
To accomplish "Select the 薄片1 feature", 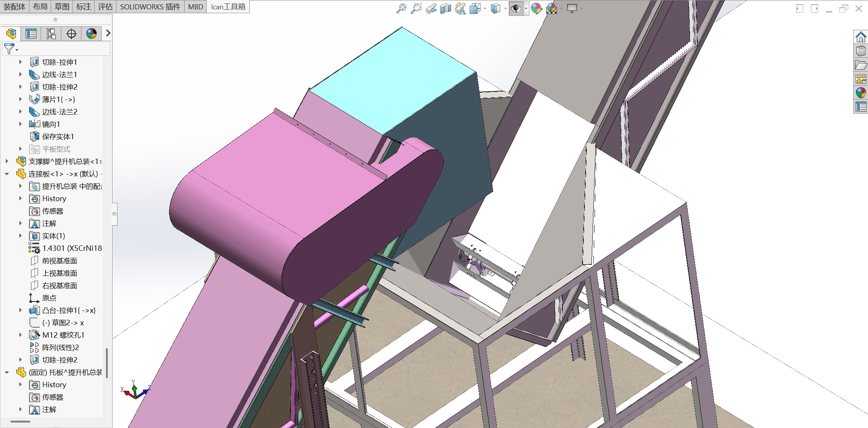I will [52, 99].
